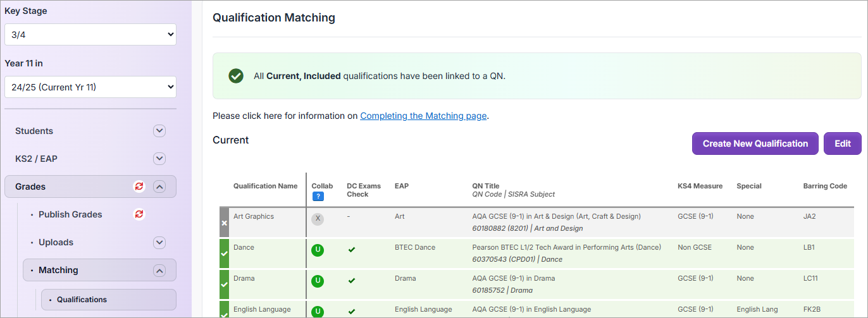Click the green U collab badge for Drama
The height and width of the screenshot is (318, 868).
coord(318,281)
